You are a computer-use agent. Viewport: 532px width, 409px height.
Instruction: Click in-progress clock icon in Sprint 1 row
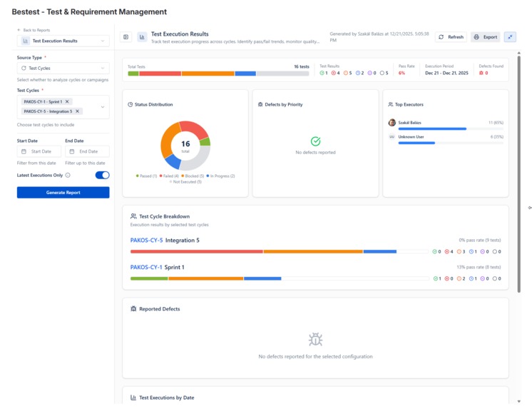[x=471, y=278]
